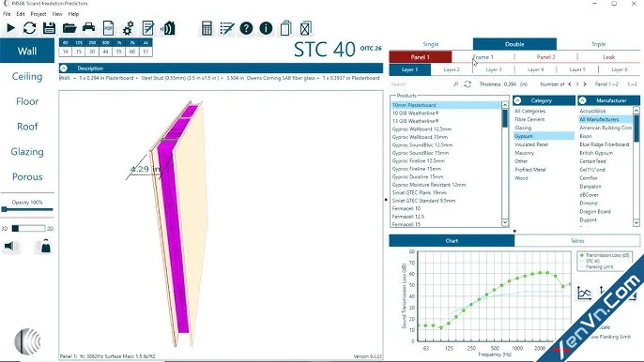
Task: Click the Calculate play icon
Action: point(10,28)
